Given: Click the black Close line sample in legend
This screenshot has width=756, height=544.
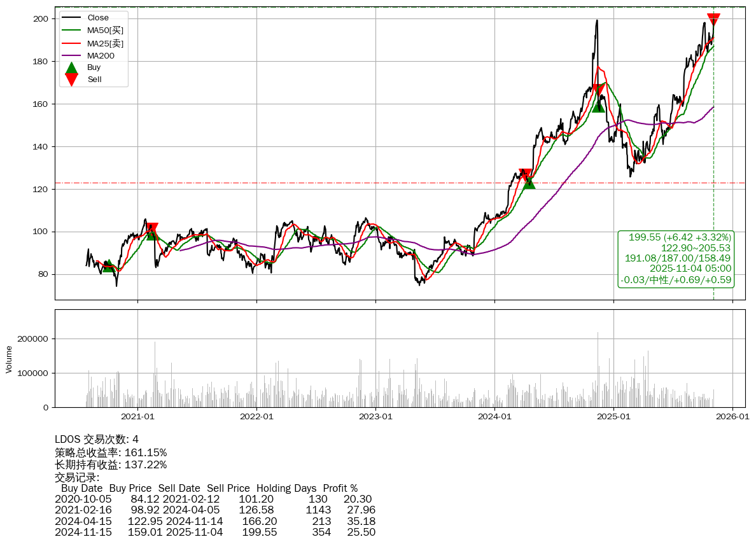Looking at the screenshot, I should [x=71, y=18].
